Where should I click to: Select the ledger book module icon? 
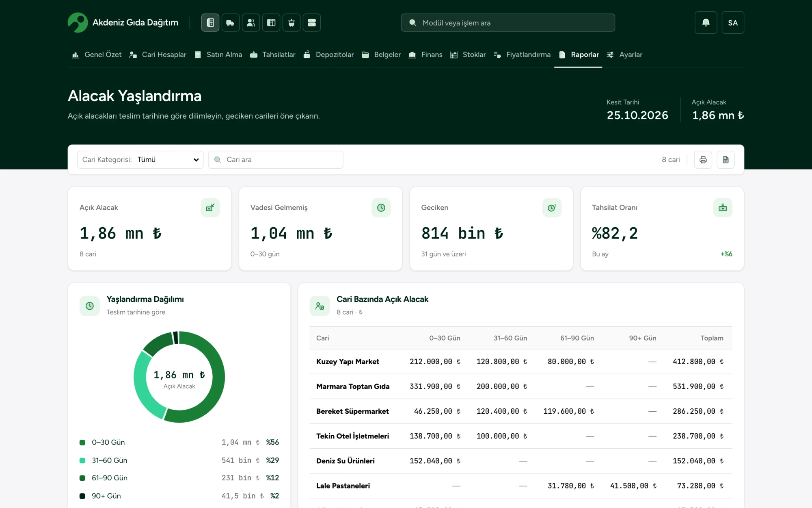point(210,23)
